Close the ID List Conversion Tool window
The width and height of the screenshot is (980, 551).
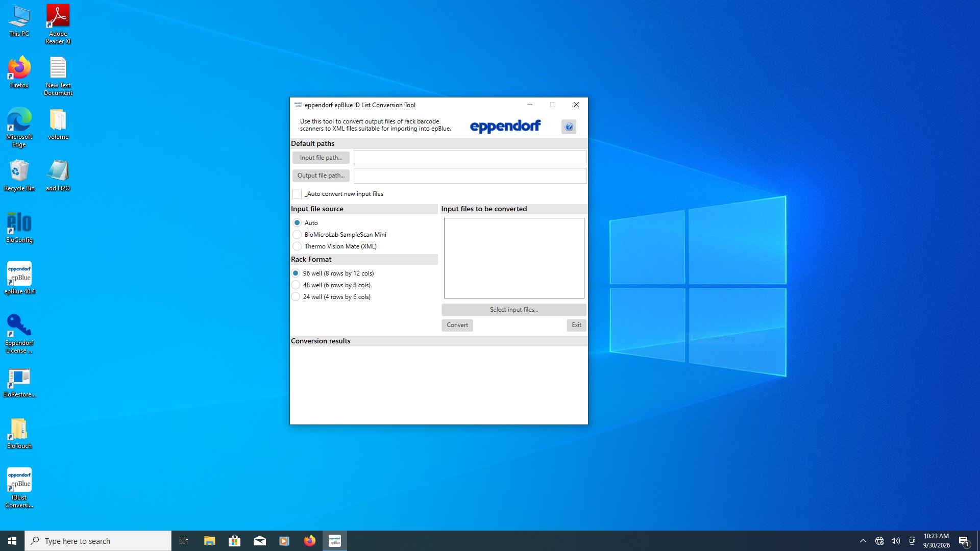pyautogui.click(x=576, y=105)
